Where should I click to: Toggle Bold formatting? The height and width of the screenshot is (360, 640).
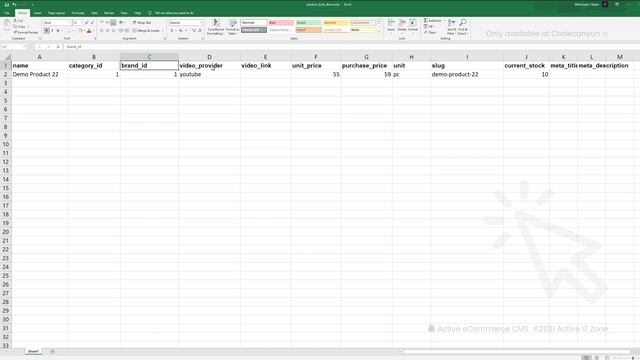coord(47,31)
